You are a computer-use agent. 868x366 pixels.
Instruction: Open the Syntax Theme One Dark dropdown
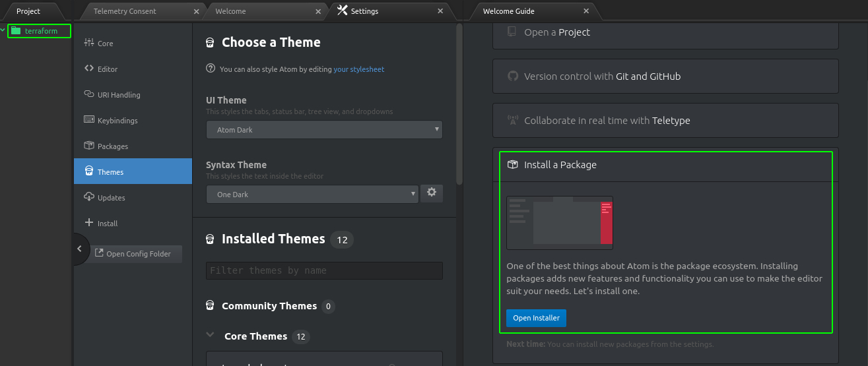click(x=312, y=194)
